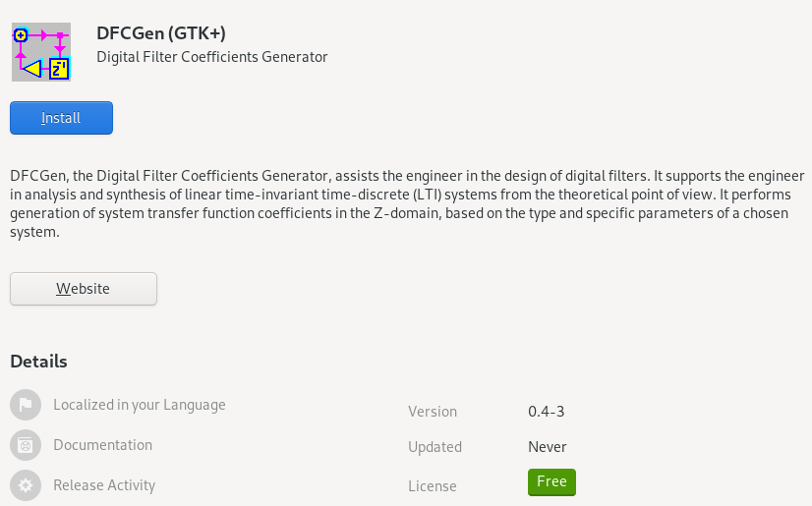Select the Release Activity label text

tap(104, 485)
